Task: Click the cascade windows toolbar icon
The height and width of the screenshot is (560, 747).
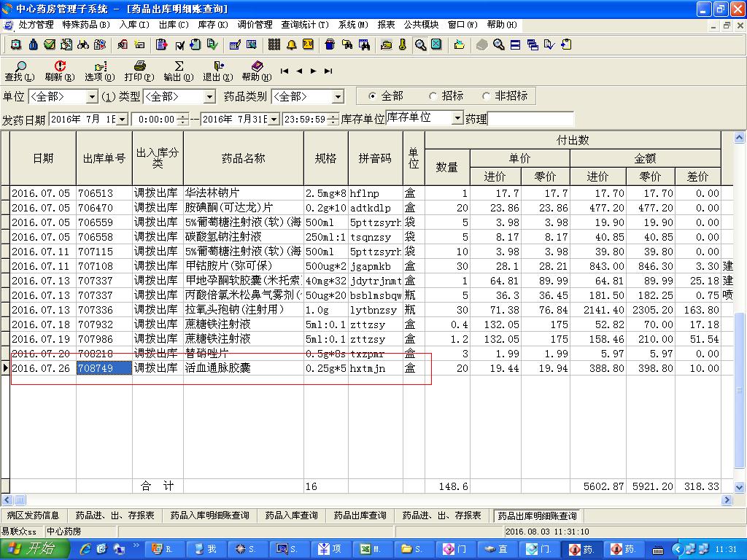Action: 533,44
